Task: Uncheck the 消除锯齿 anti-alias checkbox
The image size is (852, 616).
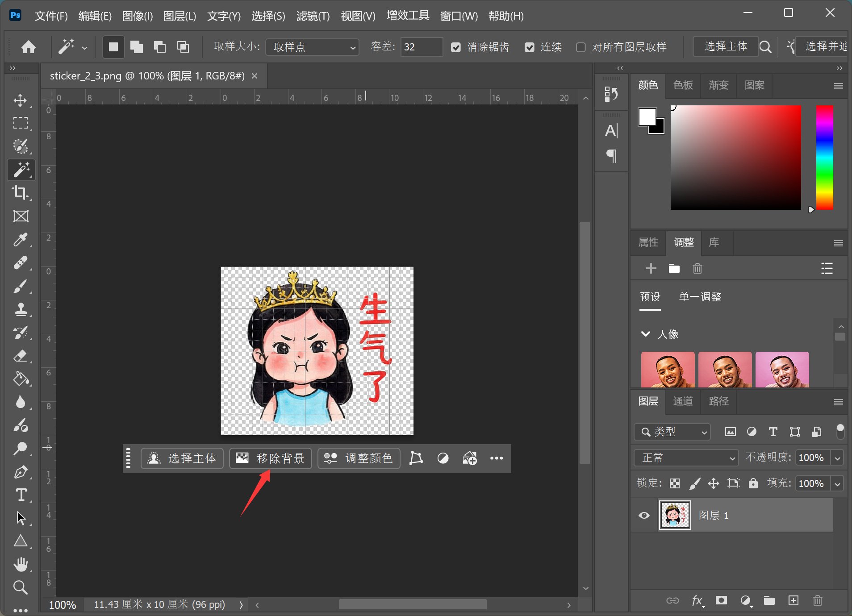Action: pyautogui.click(x=455, y=47)
